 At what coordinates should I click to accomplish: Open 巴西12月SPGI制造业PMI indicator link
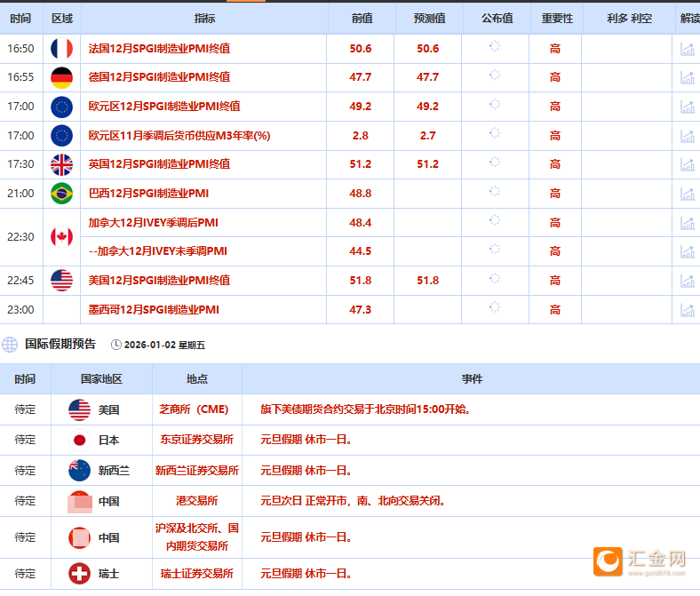[x=148, y=194]
